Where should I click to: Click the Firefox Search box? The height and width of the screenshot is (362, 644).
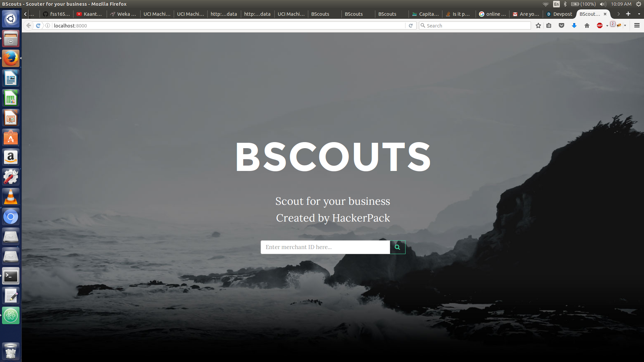[x=476, y=25]
